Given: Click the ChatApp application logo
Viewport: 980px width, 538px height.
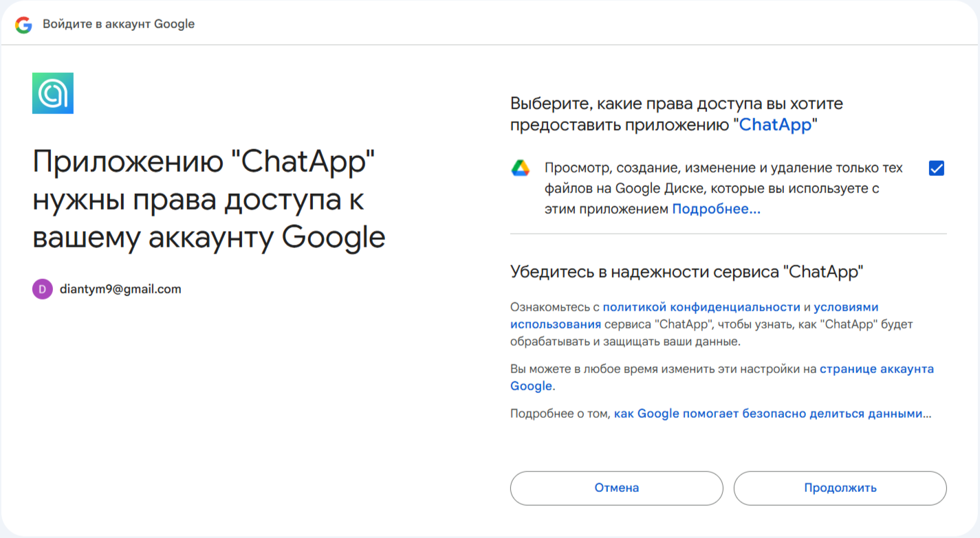Looking at the screenshot, I should [x=53, y=93].
